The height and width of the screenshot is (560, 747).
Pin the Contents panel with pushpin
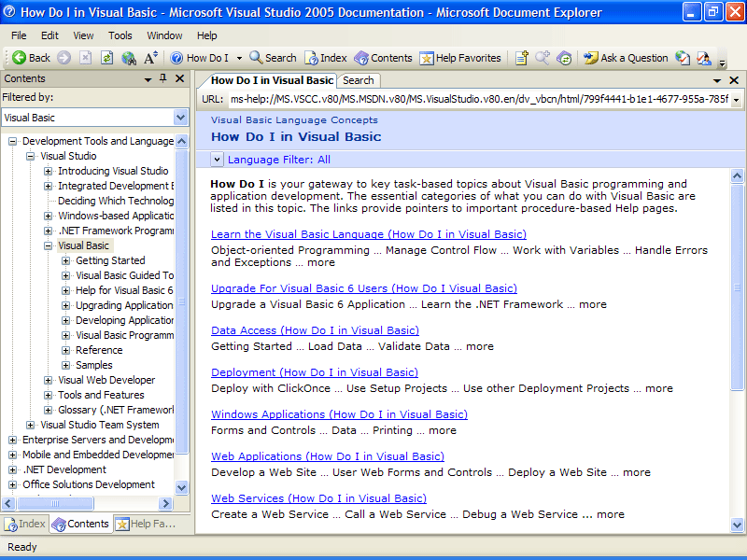[163, 79]
